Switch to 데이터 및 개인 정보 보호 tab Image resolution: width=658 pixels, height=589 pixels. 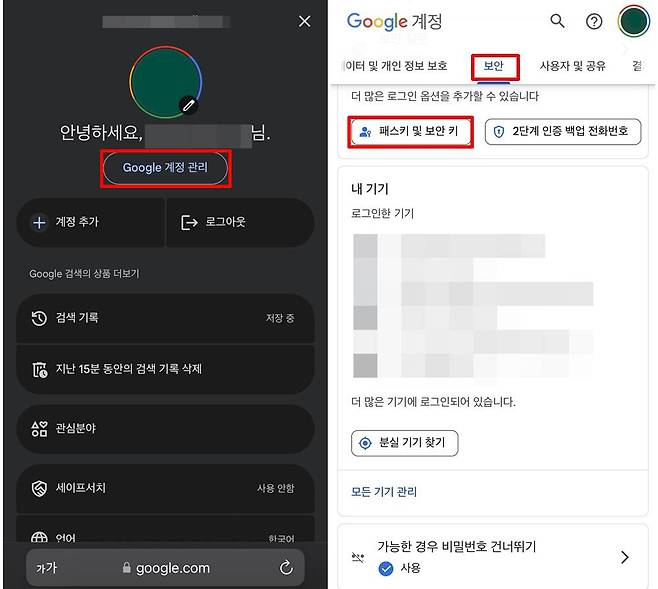[x=395, y=66]
